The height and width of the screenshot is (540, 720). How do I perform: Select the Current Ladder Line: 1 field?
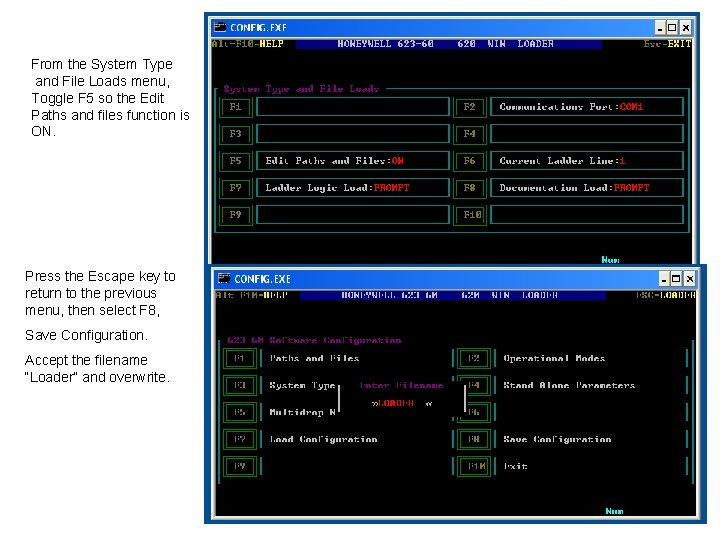[x=587, y=161]
